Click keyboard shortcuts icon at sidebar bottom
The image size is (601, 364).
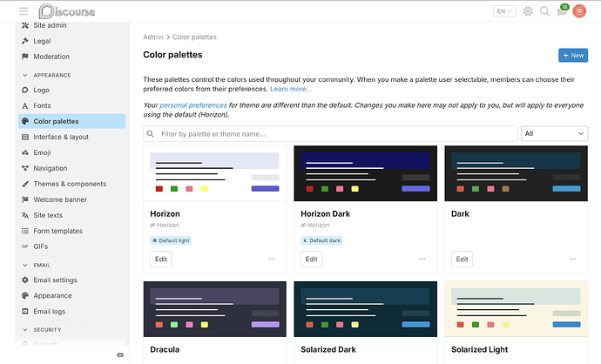(x=120, y=354)
